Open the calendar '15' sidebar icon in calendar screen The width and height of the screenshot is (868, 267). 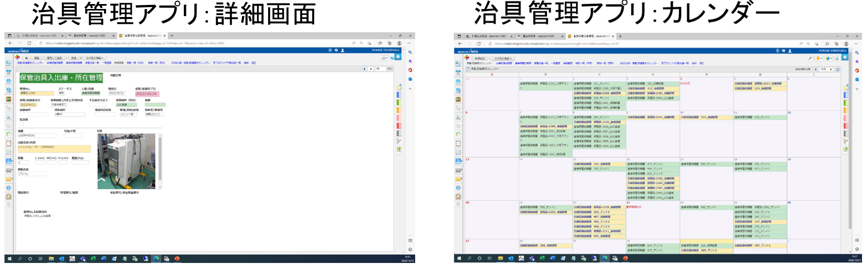(x=458, y=73)
